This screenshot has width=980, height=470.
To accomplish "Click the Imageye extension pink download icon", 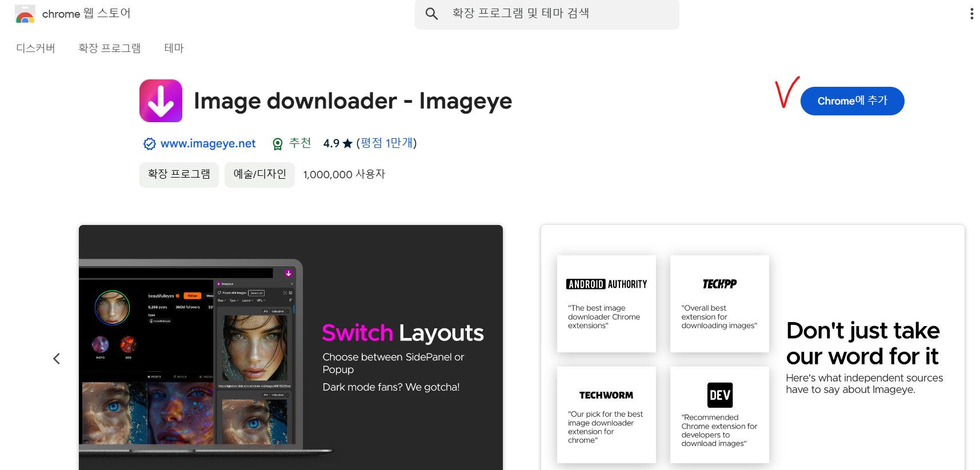I will coord(161,101).
